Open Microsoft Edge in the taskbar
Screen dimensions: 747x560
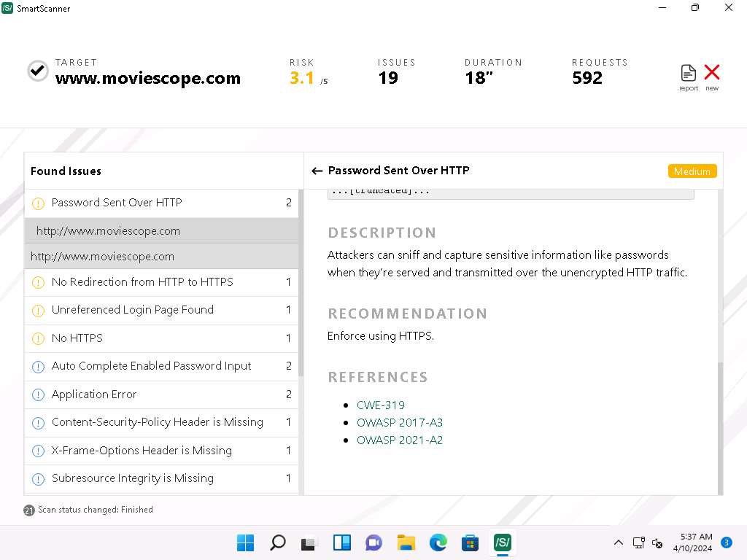438,542
